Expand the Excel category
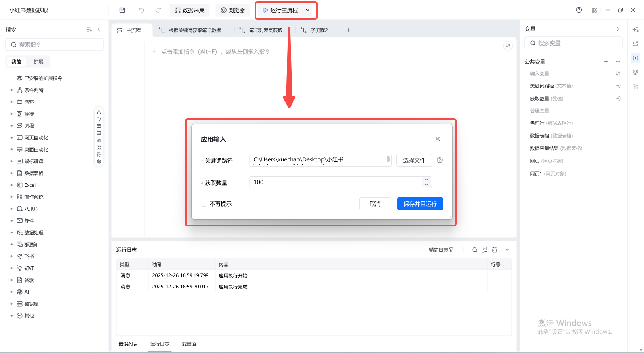The width and height of the screenshot is (644, 353). [x=11, y=185]
